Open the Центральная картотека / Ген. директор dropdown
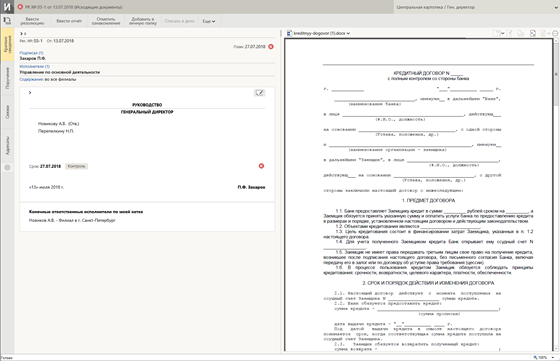This screenshot has width=560, height=361. (477, 7)
